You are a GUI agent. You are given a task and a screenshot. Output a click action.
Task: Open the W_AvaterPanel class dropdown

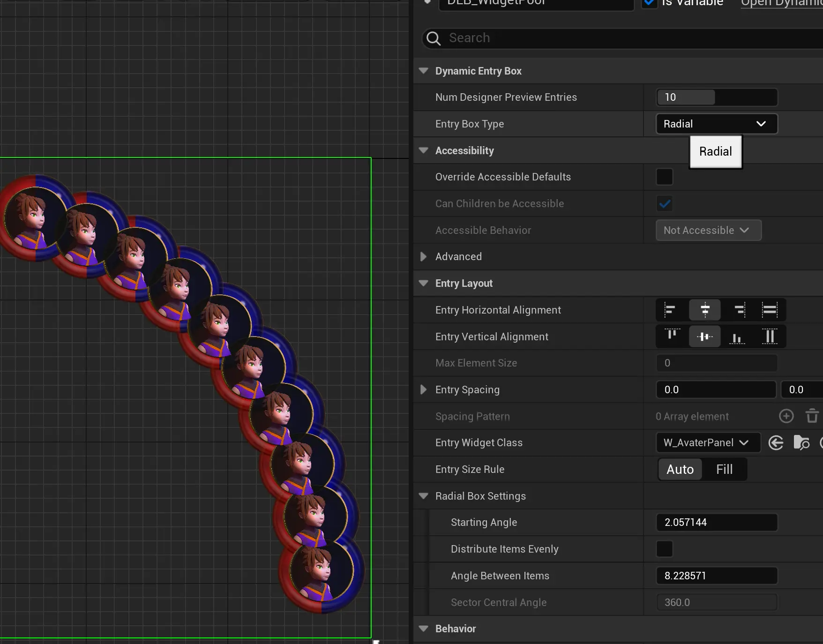coord(707,443)
